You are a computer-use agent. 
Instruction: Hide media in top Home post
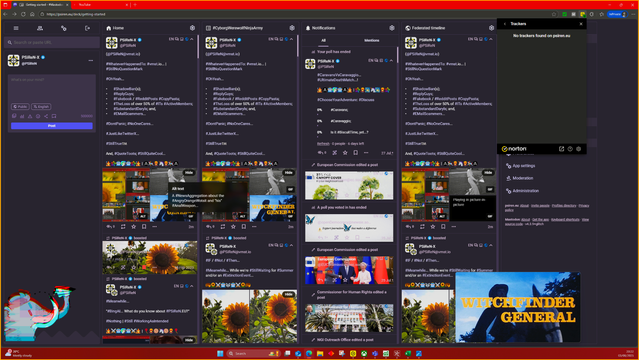click(x=189, y=172)
